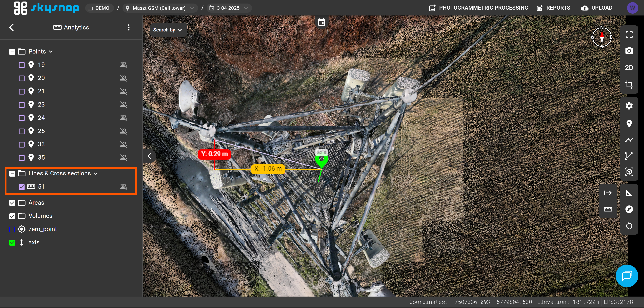644x308 pixels.
Task: Check the checkbox for point 24
Action: click(22, 118)
